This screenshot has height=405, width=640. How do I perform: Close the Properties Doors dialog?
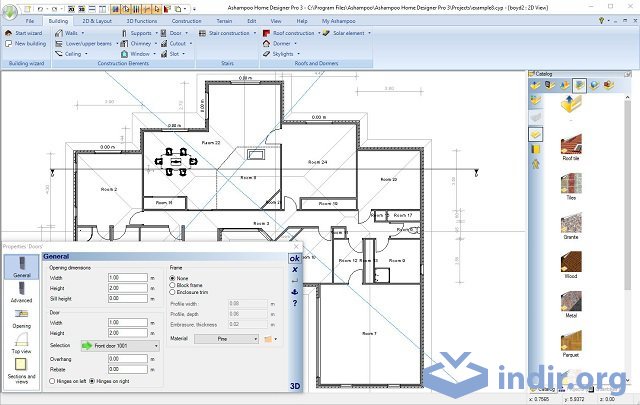[x=297, y=247]
